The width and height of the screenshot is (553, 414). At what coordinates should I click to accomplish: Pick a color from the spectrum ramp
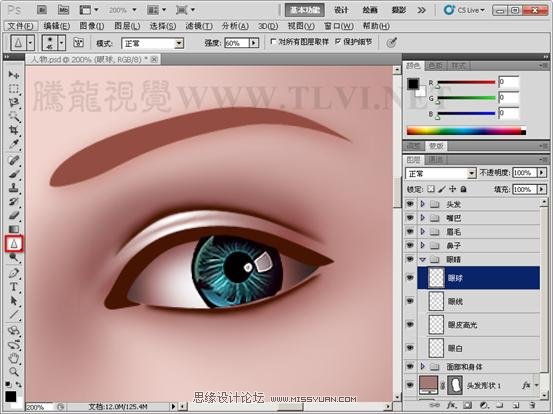point(466,131)
